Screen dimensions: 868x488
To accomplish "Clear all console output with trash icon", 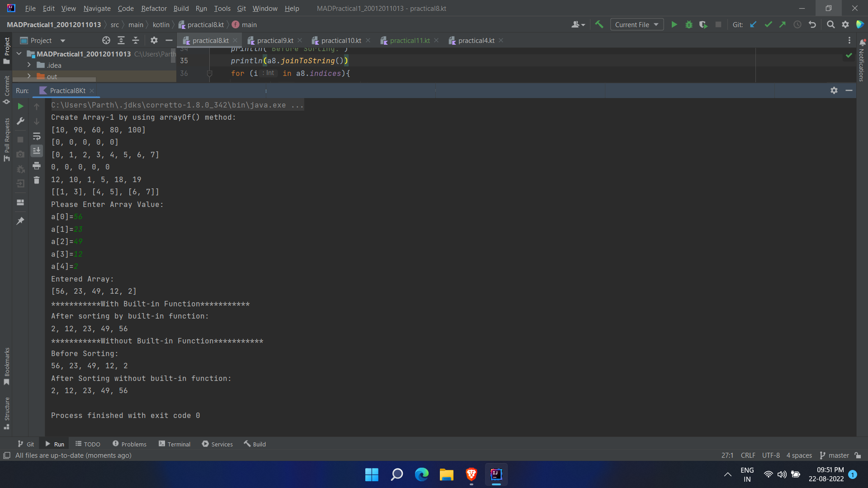I will 37,181.
